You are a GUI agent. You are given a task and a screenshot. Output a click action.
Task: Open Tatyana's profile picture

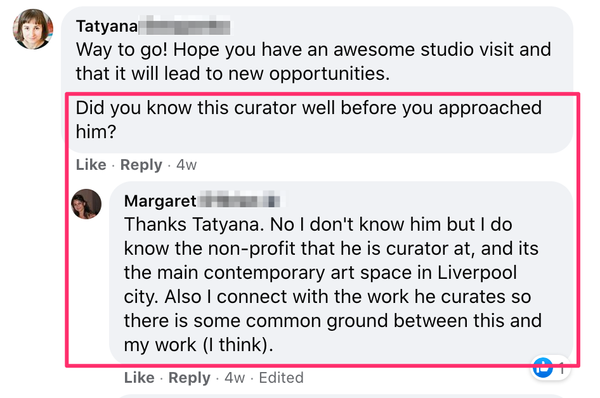click(33, 29)
